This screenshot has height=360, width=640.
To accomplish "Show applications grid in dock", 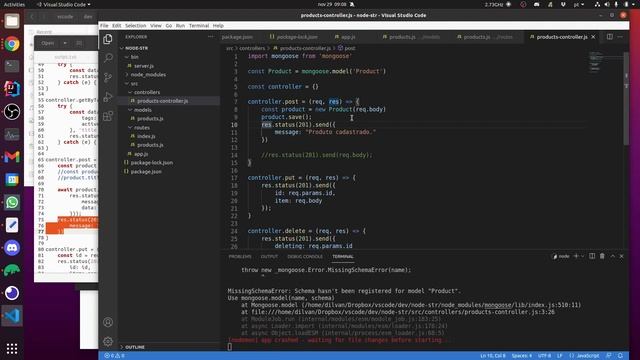I will click(12, 348).
